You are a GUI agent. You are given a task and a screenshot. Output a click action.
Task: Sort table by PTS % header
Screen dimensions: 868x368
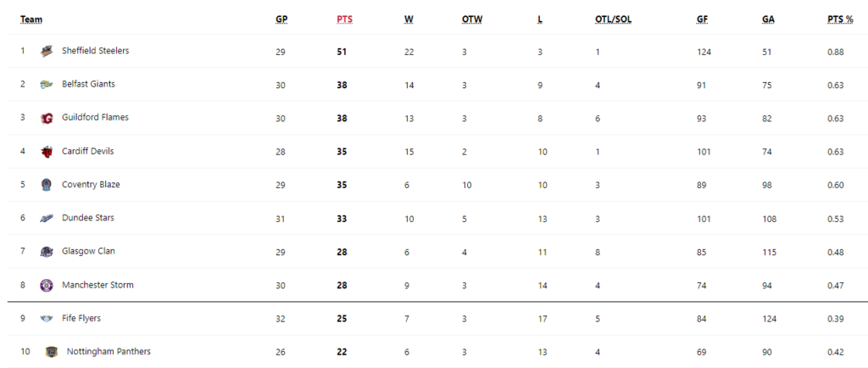[x=840, y=20]
